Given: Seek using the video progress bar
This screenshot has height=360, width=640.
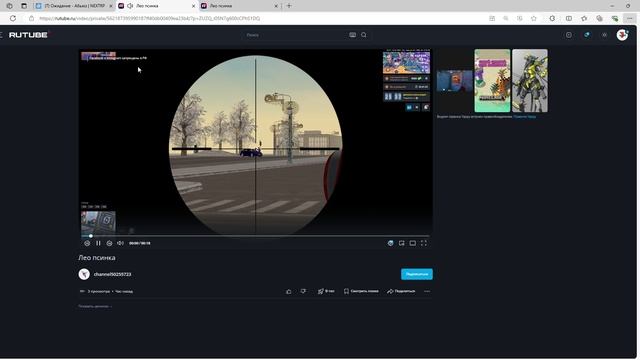Looking at the screenshot, I should coord(256,236).
